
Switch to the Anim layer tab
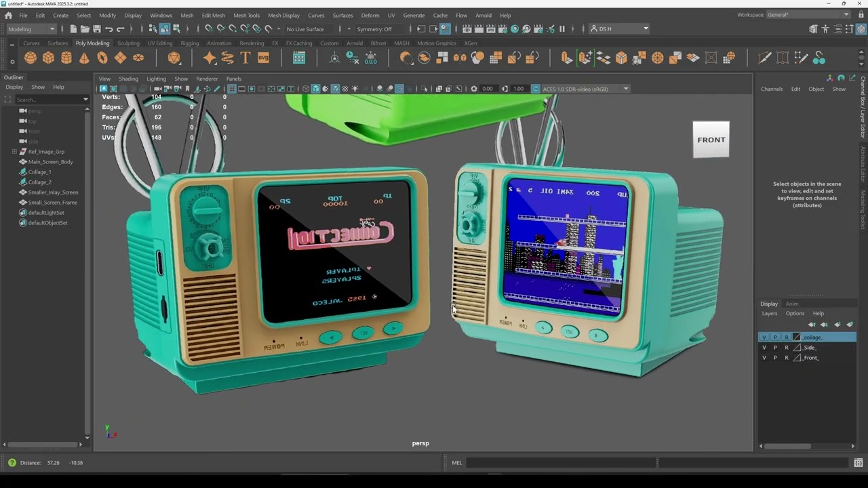coord(792,304)
